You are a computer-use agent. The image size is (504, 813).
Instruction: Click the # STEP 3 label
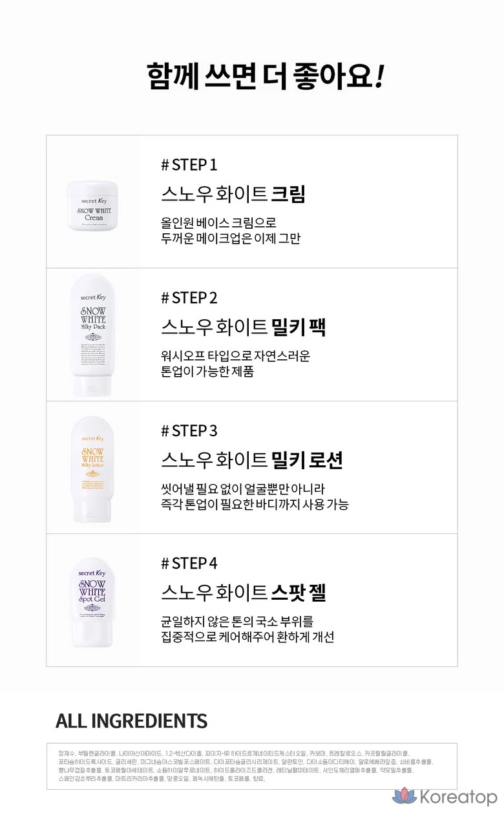coord(189,430)
